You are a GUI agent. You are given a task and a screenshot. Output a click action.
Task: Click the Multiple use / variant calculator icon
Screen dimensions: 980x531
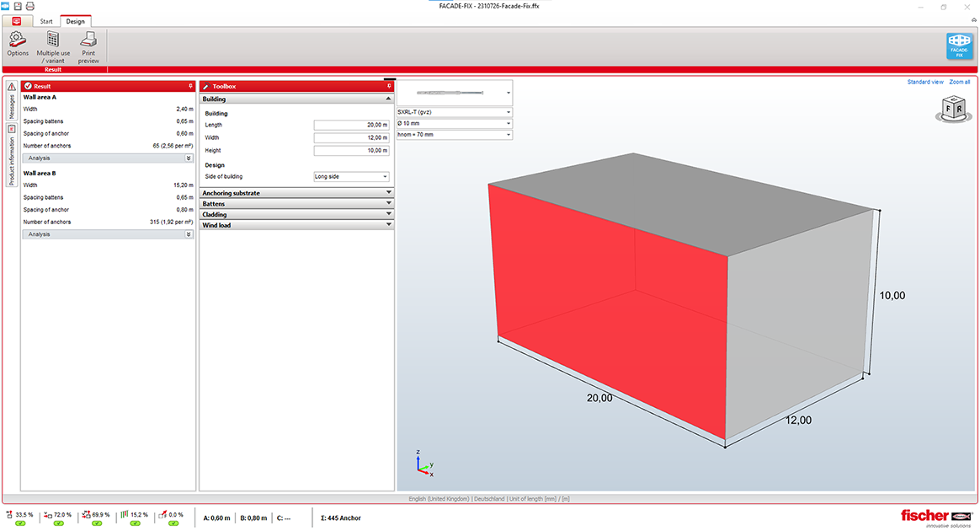[x=53, y=40]
